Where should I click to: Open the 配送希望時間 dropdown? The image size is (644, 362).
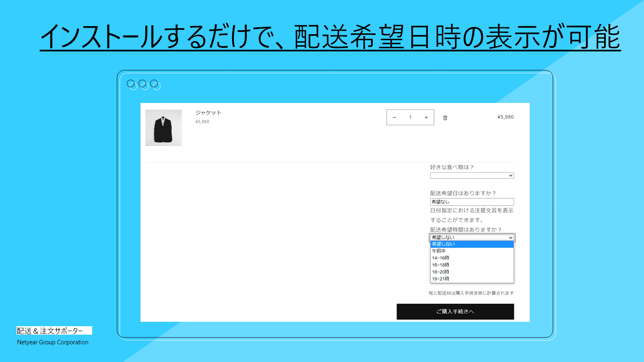click(x=471, y=237)
